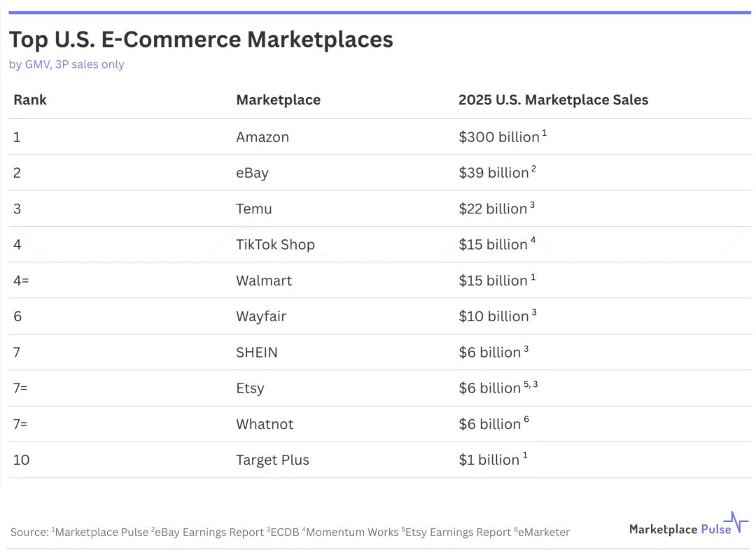This screenshot has width=756, height=557.
Task: Click TikTok Shop in the table
Action: tap(275, 245)
